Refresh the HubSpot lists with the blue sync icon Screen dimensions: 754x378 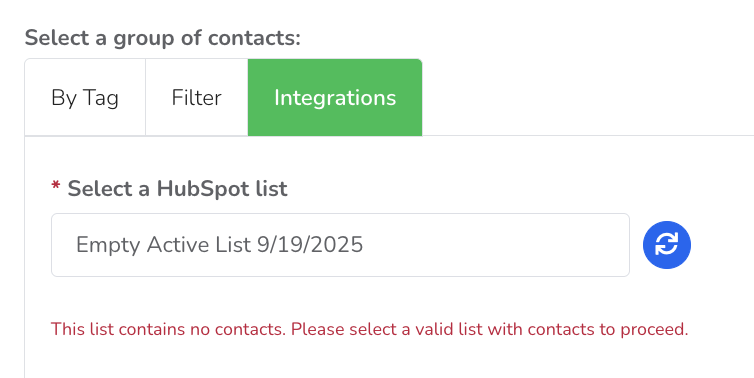(666, 245)
